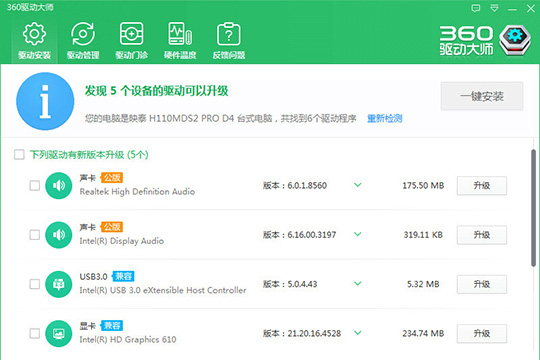Click 升级 for Intel(R) HD Graphics 610

pyautogui.click(x=481, y=333)
